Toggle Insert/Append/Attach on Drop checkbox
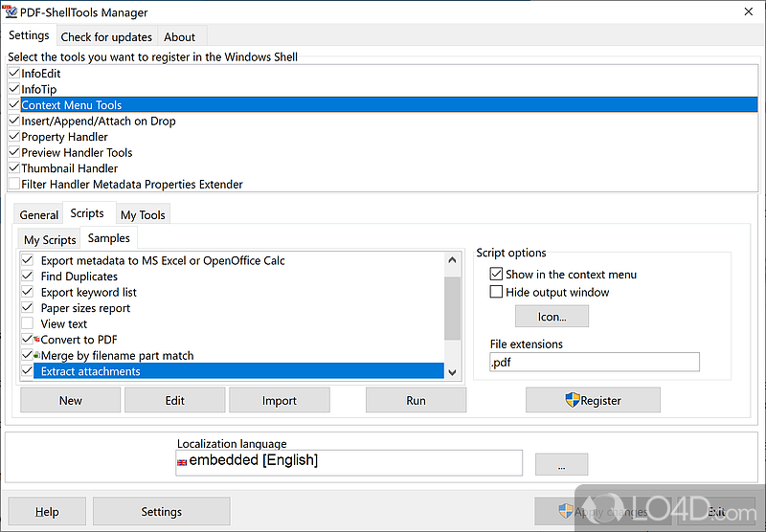 (14, 121)
